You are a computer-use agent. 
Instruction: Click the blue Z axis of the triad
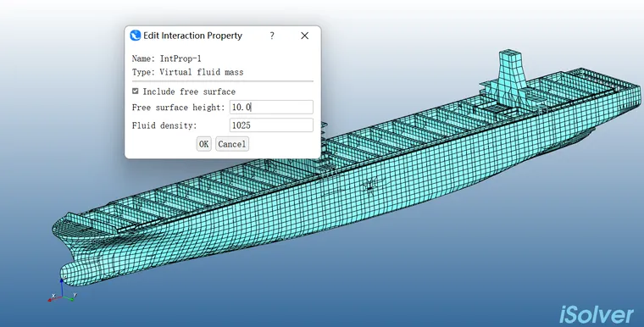coord(62,287)
